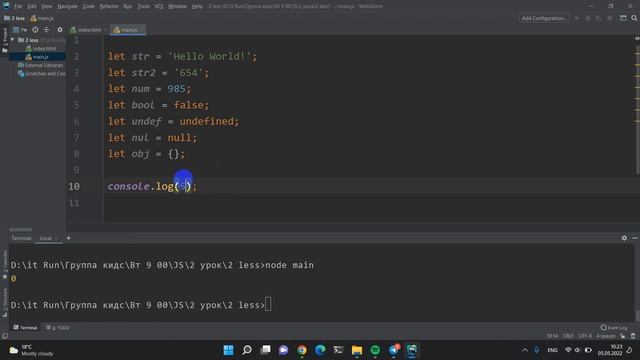Open the File menu
The height and width of the screenshot is (360, 640).
point(18,6)
